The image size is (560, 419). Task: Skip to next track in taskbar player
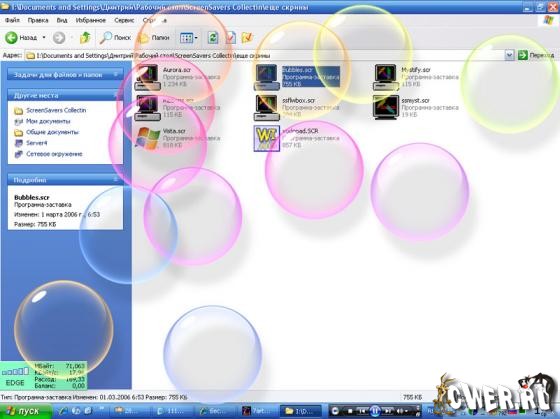click(x=388, y=411)
